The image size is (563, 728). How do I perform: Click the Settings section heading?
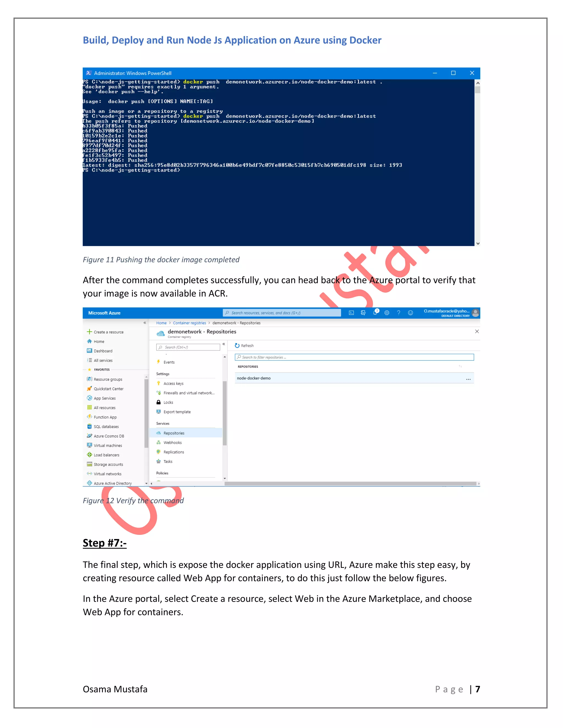point(163,374)
